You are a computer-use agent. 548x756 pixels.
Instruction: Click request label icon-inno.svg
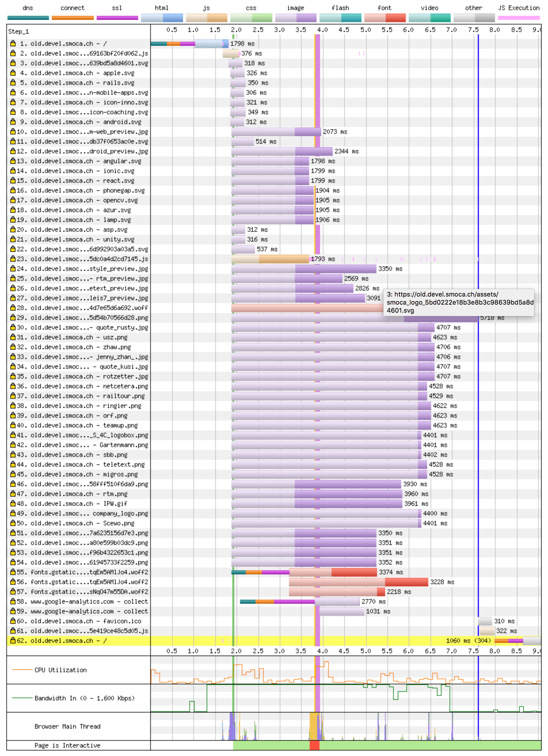(x=89, y=102)
